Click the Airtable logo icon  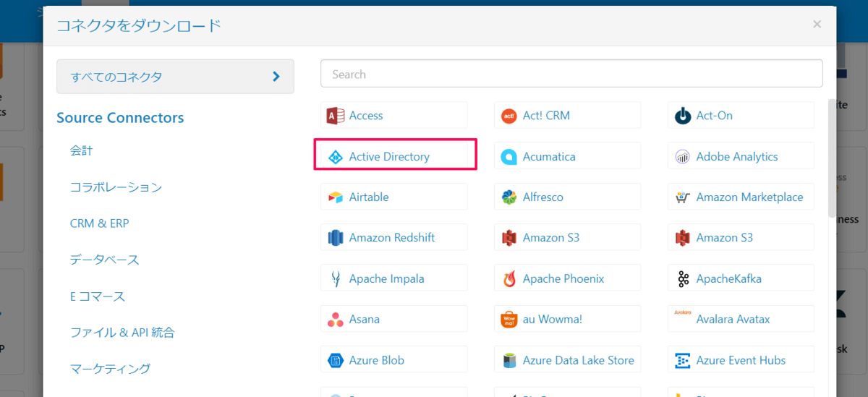coord(335,197)
